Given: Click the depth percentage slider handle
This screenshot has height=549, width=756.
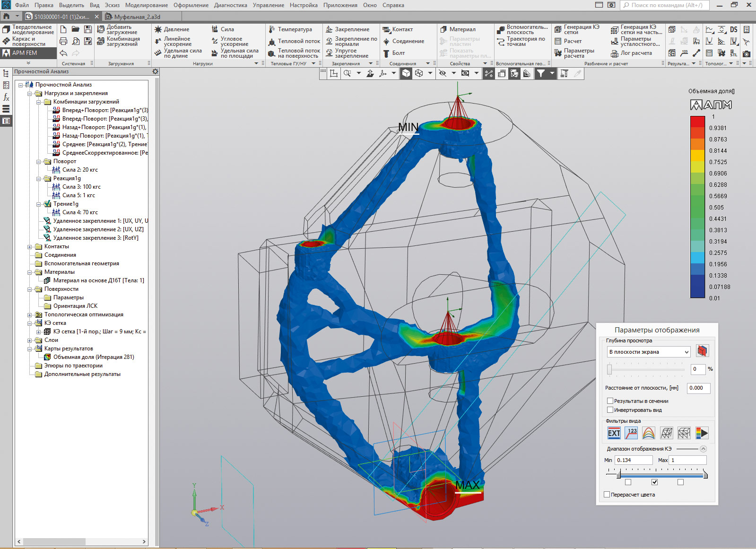Looking at the screenshot, I should [609, 369].
